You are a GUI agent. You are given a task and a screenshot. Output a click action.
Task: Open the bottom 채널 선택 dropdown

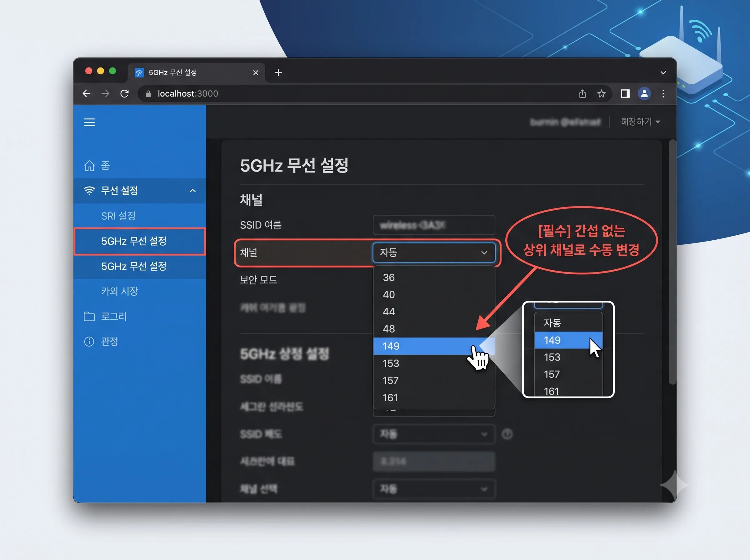(x=433, y=489)
